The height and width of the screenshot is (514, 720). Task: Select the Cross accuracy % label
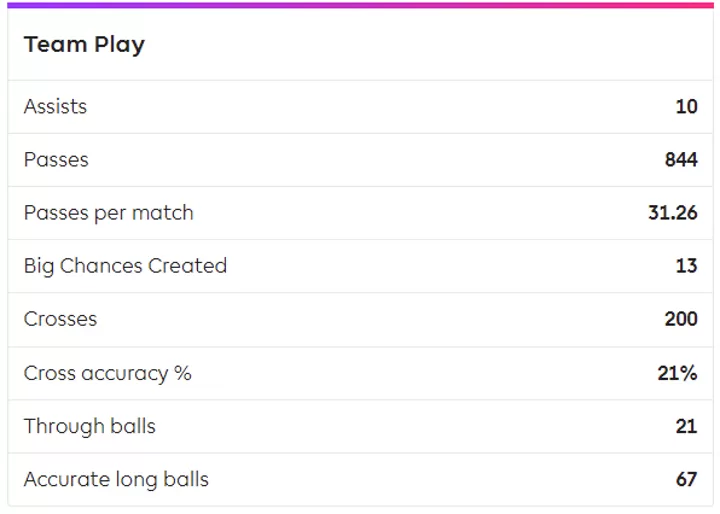click(x=107, y=373)
